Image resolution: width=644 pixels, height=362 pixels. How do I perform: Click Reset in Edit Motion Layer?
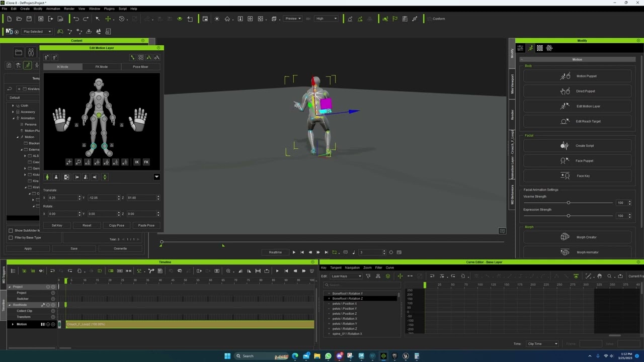87,225
